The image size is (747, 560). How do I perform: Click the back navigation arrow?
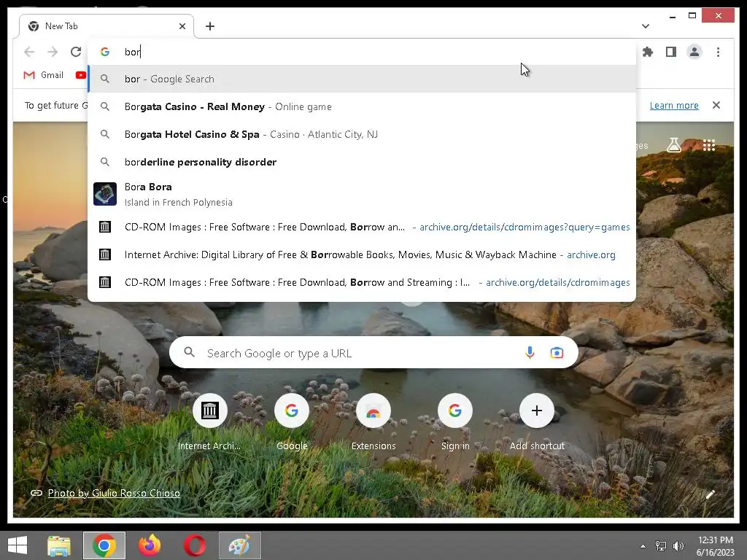point(29,52)
